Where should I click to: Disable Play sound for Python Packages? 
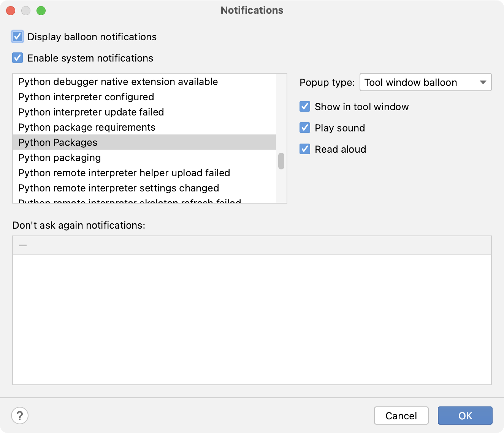pos(304,128)
